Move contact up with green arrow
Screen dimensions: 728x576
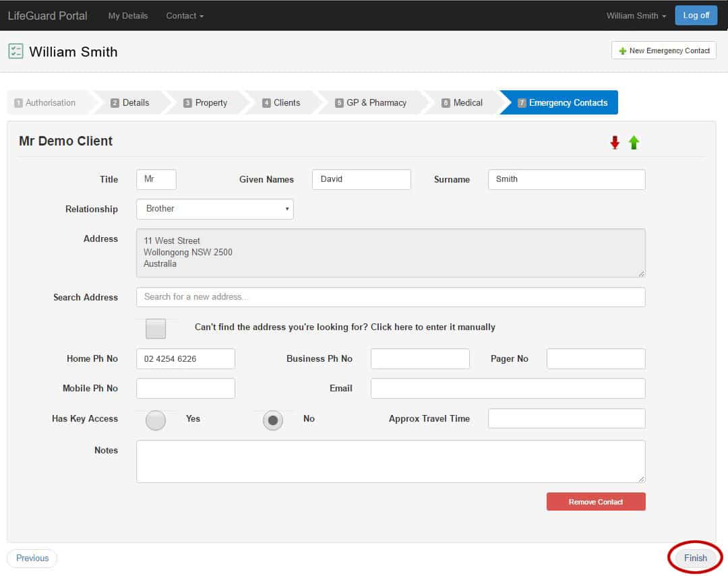634,143
